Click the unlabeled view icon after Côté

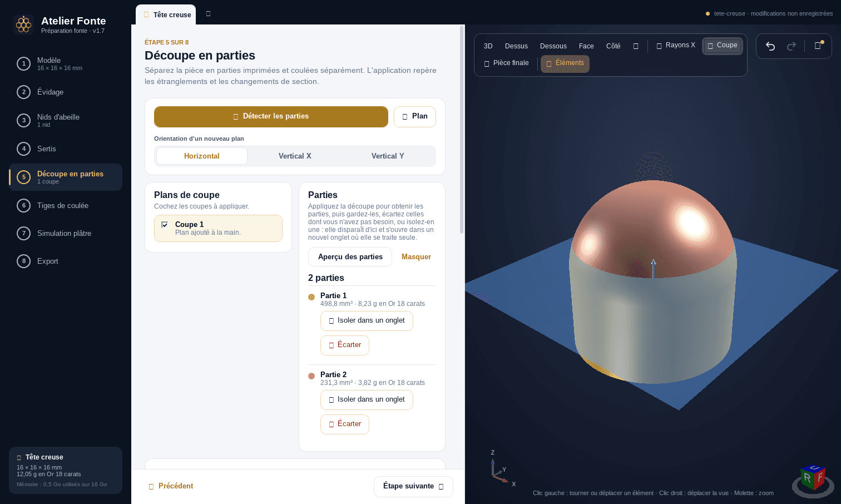click(x=636, y=46)
